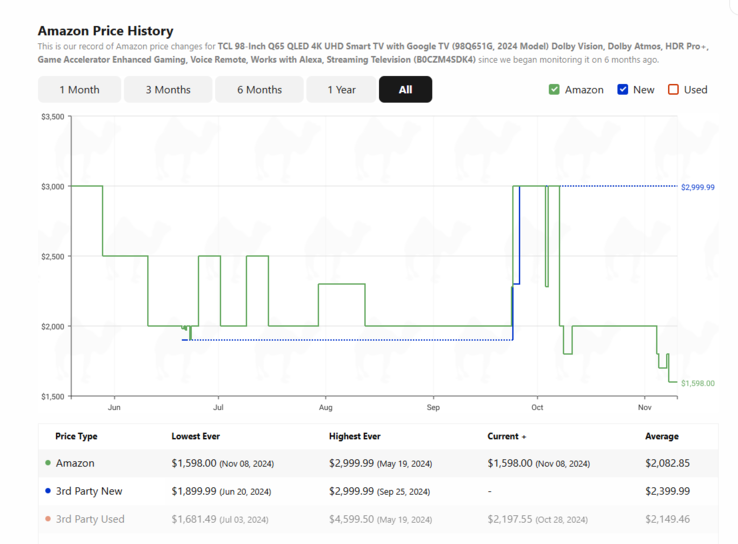Uncheck the Amazon price checkbox
The image size is (738, 544).
click(554, 89)
